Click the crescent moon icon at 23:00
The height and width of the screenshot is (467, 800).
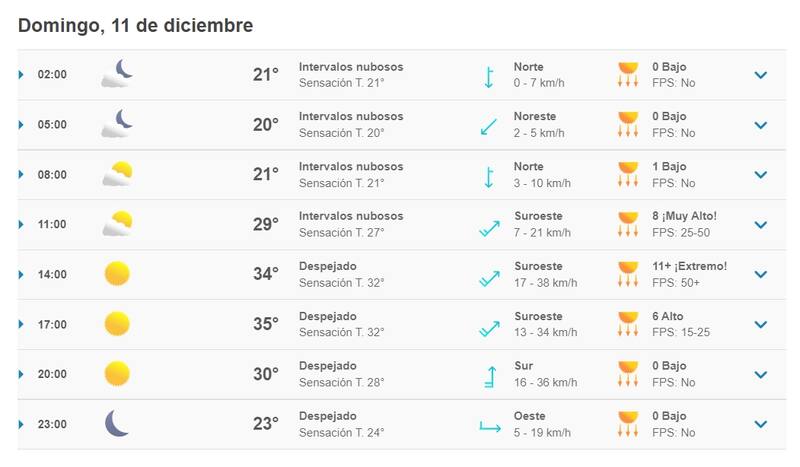[x=118, y=424]
